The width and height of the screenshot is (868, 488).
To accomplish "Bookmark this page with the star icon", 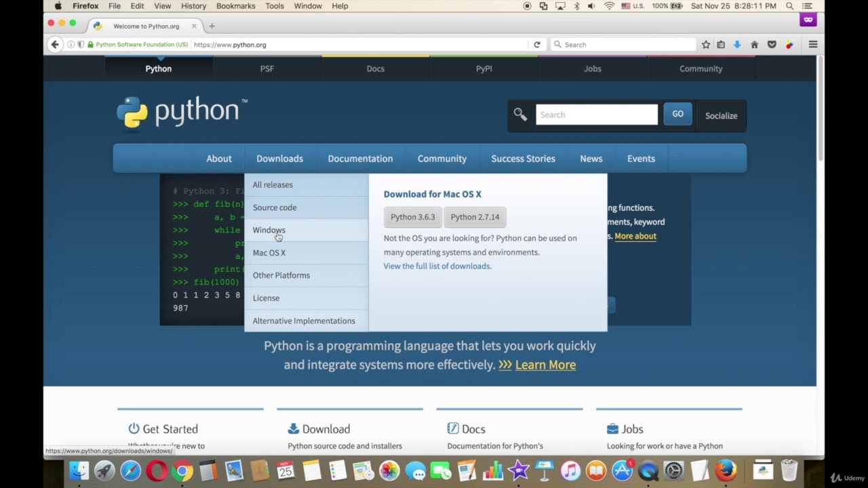I will tap(706, 45).
